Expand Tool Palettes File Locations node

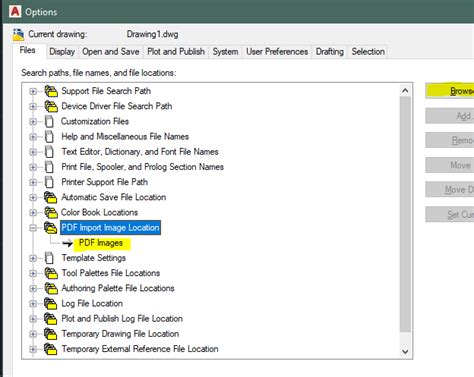(x=33, y=273)
